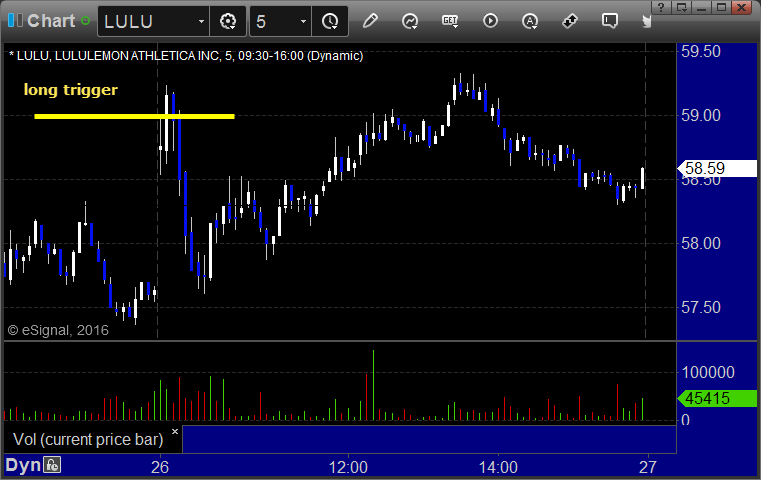Image resolution: width=761 pixels, height=480 pixels.
Task: Open the chart type/studies icon menu
Action: [x=410, y=21]
